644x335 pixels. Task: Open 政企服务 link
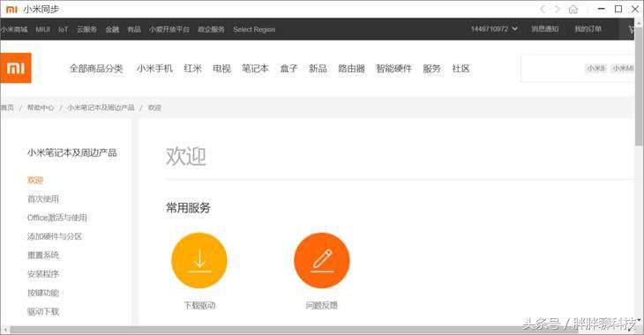(x=211, y=30)
